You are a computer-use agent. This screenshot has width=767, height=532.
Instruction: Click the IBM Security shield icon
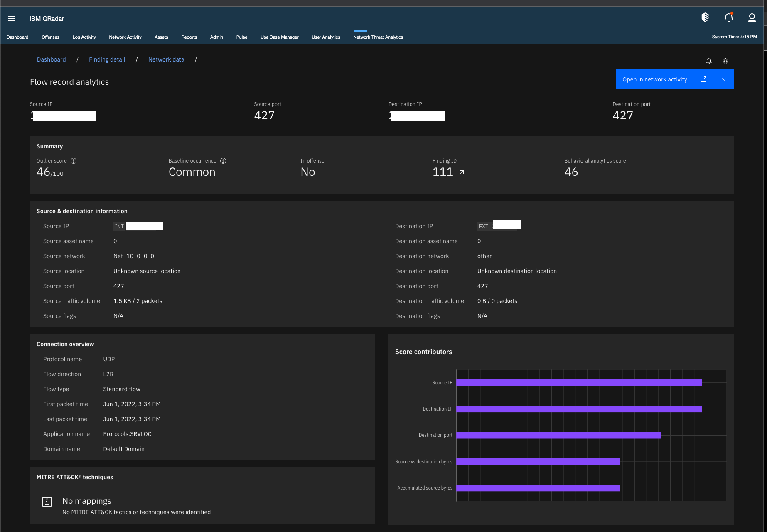click(705, 17)
